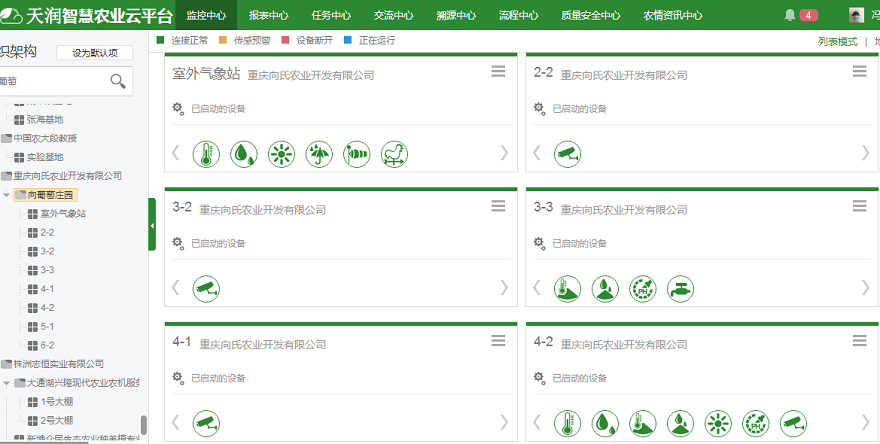This screenshot has height=444, width=880.
Task: Click the wind vane rooster icon in 室外气象站
Action: pos(395,153)
